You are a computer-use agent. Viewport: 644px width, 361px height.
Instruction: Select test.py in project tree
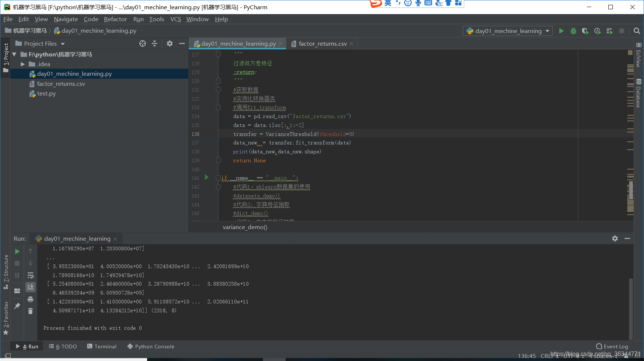click(x=46, y=94)
